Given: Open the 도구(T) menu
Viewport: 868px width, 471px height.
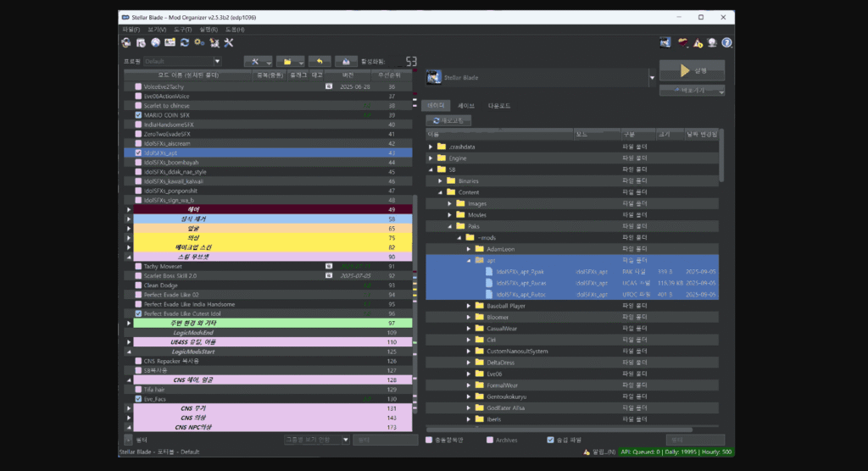Looking at the screenshot, I should pyautogui.click(x=182, y=30).
